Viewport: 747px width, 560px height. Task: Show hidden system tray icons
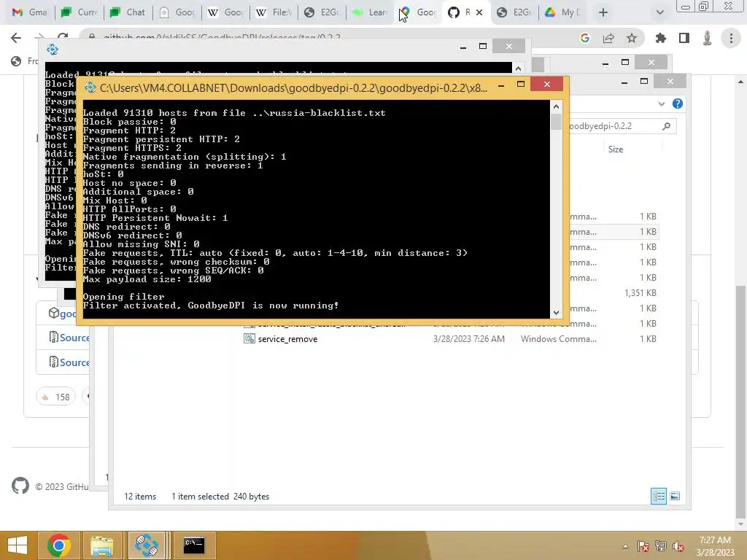click(625, 546)
